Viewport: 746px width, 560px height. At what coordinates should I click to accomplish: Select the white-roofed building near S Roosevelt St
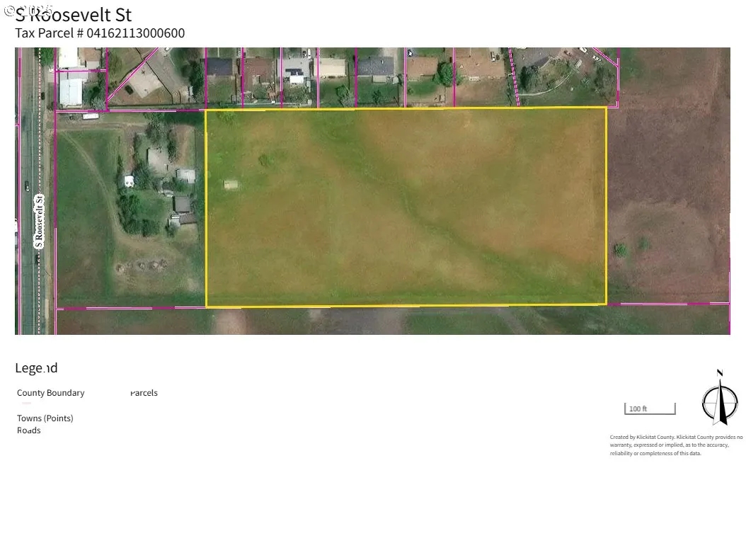[x=71, y=91]
